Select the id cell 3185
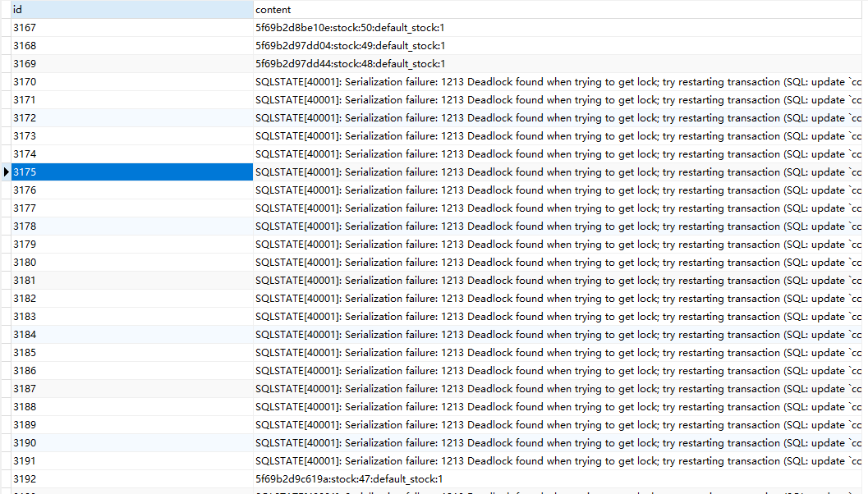This screenshot has height=494, width=868. click(131, 353)
